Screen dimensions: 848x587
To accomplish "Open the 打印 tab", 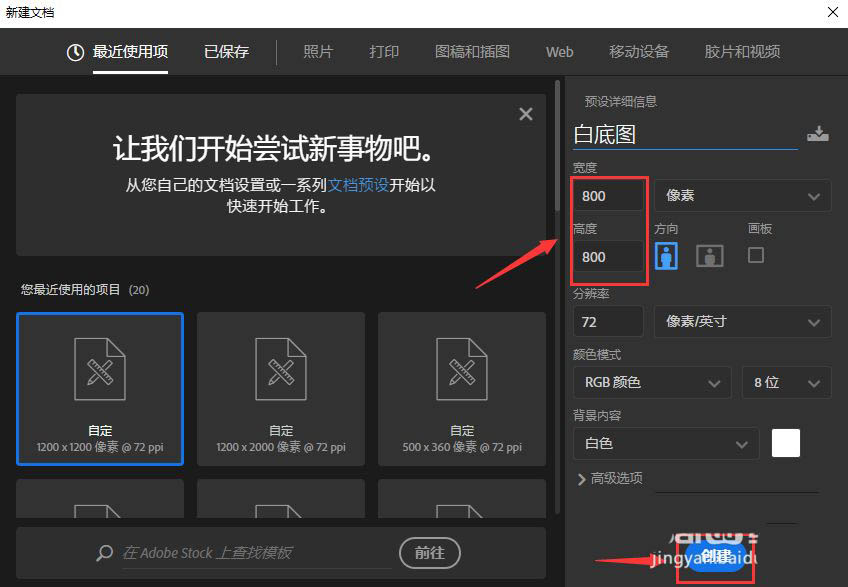I will (x=384, y=52).
